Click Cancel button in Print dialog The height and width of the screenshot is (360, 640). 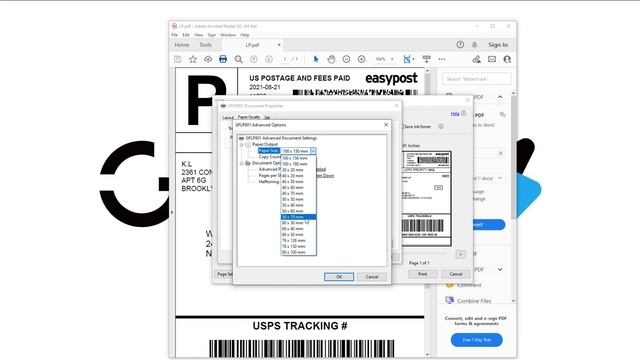(x=456, y=274)
